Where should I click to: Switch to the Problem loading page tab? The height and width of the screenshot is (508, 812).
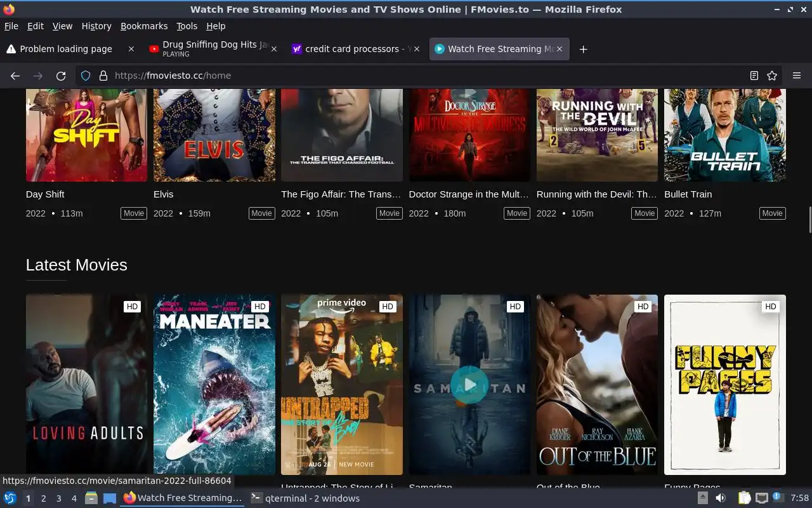tap(65, 49)
